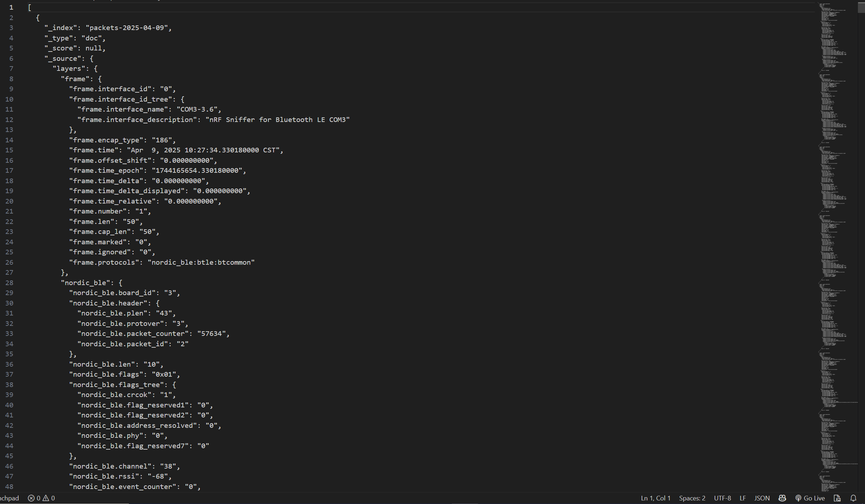The height and width of the screenshot is (504, 865).
Task: Click line number 6 gutter
Action: 11,58
